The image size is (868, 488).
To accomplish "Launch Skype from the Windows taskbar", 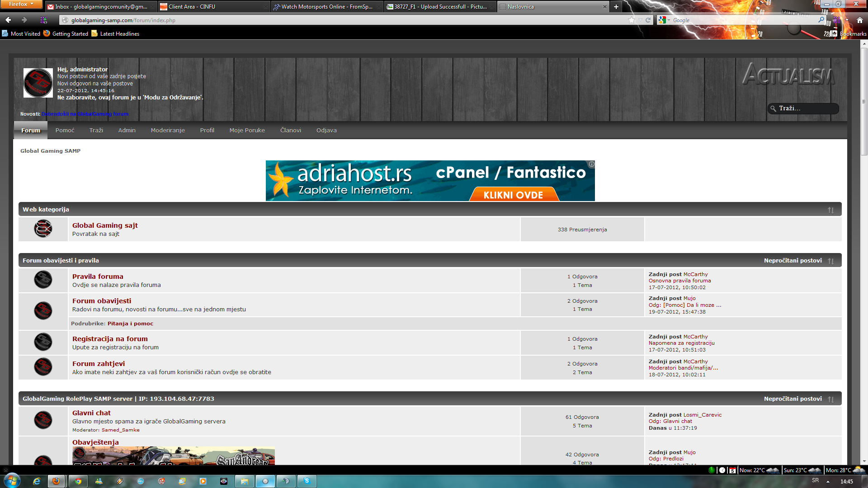I will [x=307, y=481].
